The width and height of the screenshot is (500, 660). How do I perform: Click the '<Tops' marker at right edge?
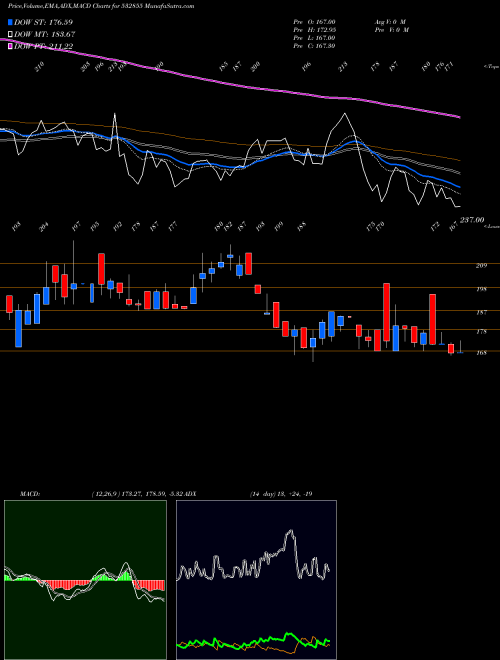492,67
